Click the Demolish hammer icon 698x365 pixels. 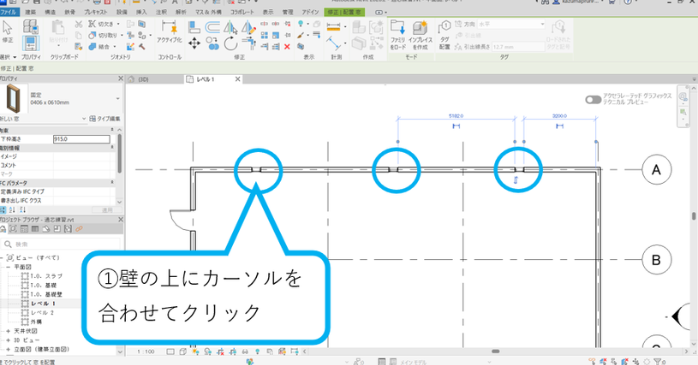(x=142, y=46)
